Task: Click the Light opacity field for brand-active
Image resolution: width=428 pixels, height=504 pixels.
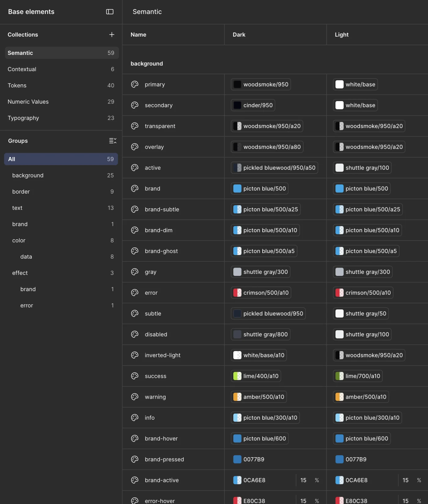Action: pos(411,480)
